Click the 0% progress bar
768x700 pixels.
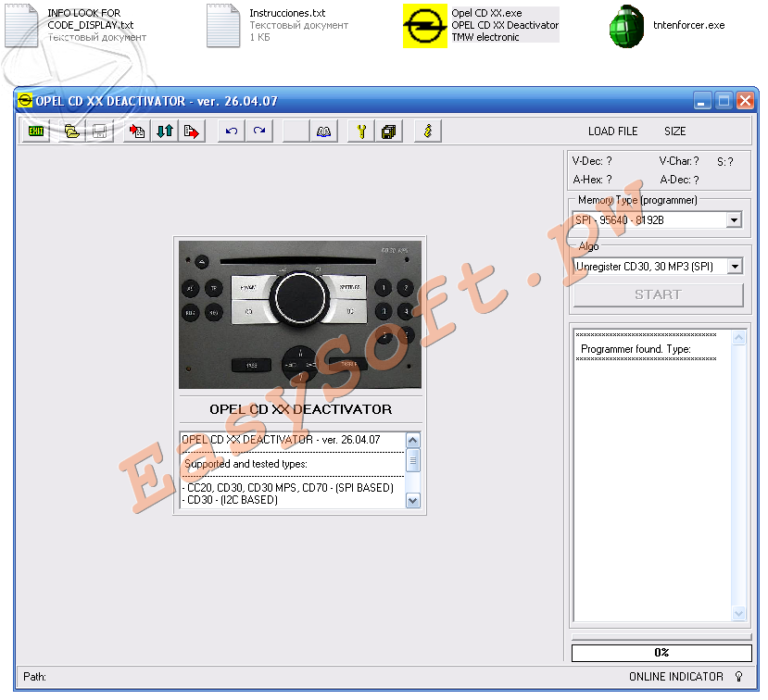[x=661, y=653]
